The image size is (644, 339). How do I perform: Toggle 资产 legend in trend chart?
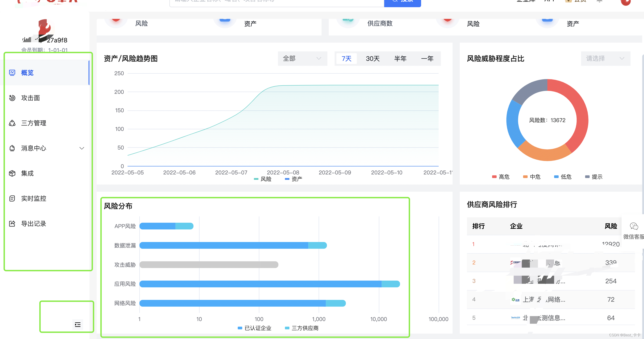click(293, 179)
